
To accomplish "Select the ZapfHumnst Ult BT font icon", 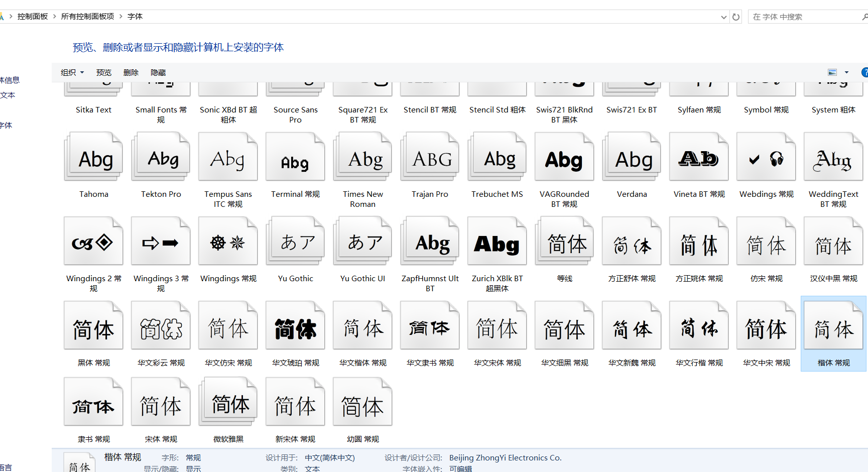I will [x=430, y=241].
